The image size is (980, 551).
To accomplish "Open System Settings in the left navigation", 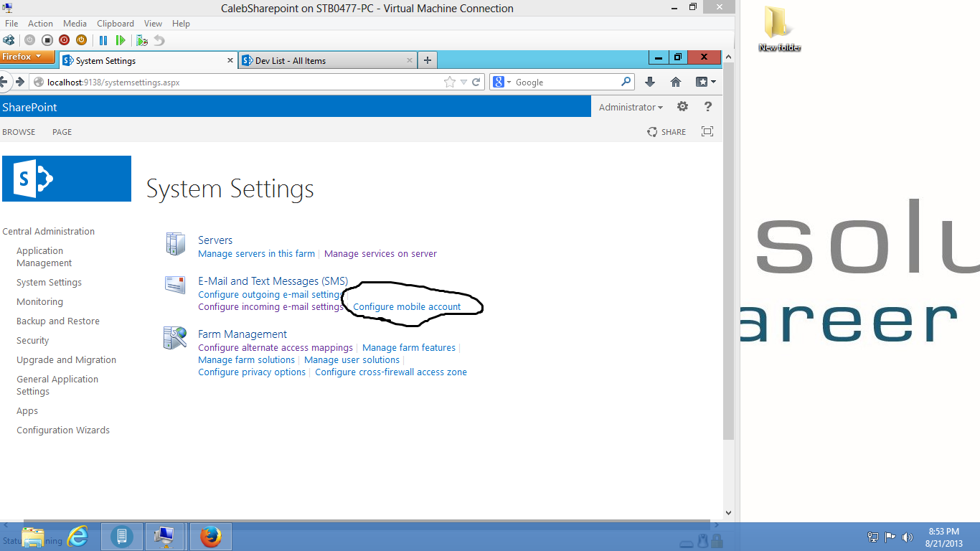I will click(x=49, y=283).
